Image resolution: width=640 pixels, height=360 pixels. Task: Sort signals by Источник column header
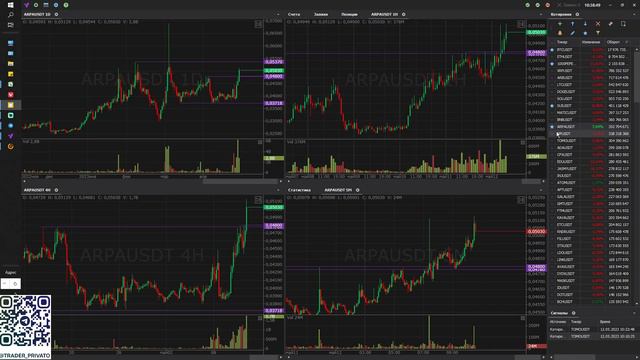(558, 322)
